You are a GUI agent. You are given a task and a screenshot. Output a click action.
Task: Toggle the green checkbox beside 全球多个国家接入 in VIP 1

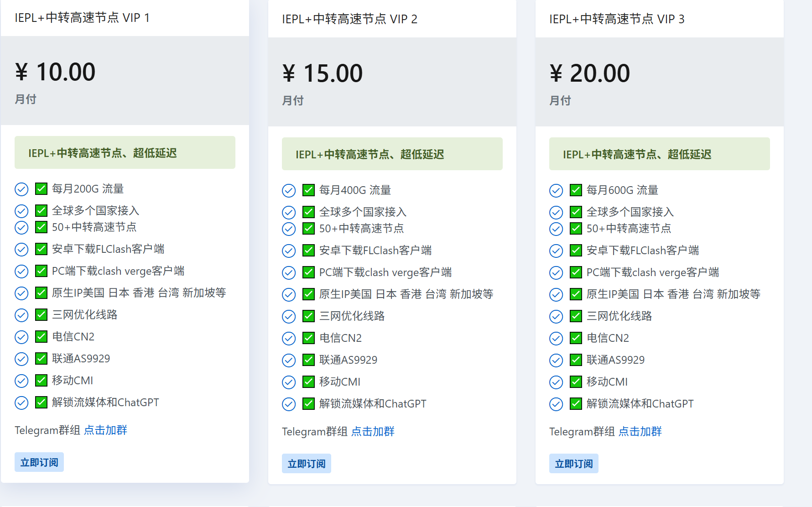click(x=41, y=210)
